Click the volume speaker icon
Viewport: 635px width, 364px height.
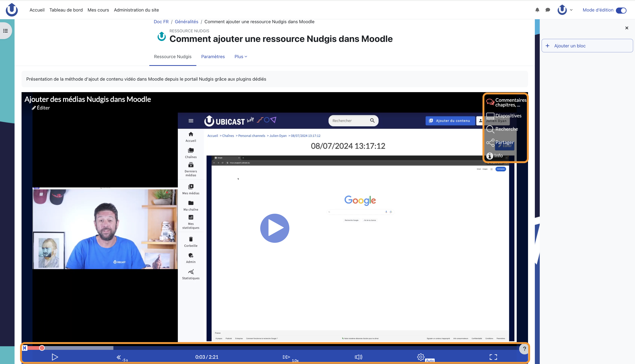(359, 357)
